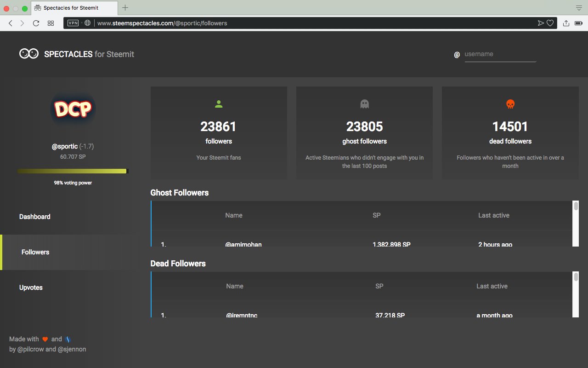Click the 23861 followers count
Image resolution: width=588 pixels, height=368 pixels.
coord(219,126)
